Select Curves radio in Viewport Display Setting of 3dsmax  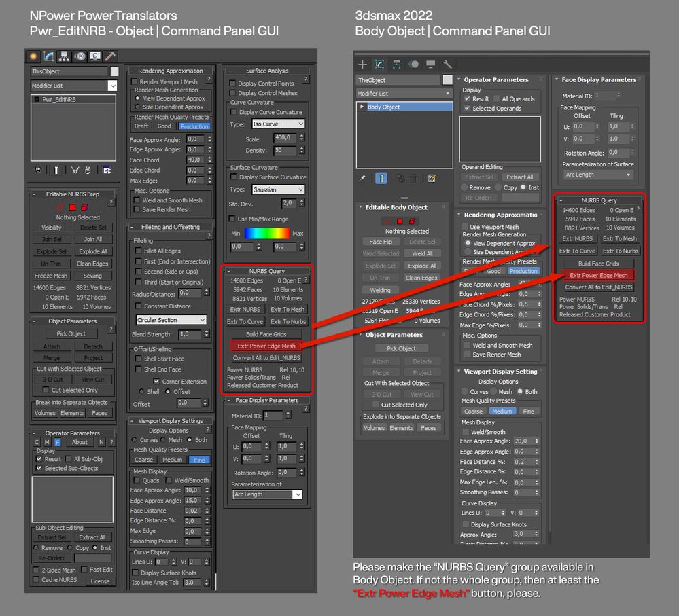pos(465,391)
